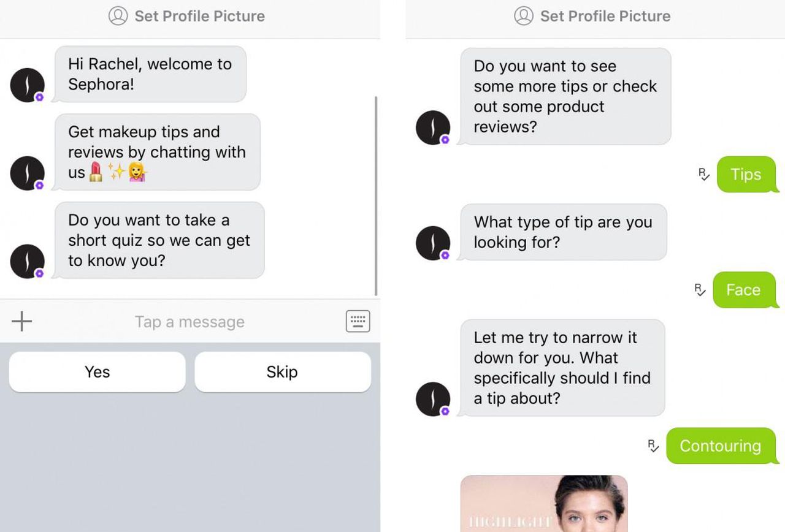785x532 pixels.
Task: Show the keyboard using the keyboard icon
Action: tap(358, 321)
